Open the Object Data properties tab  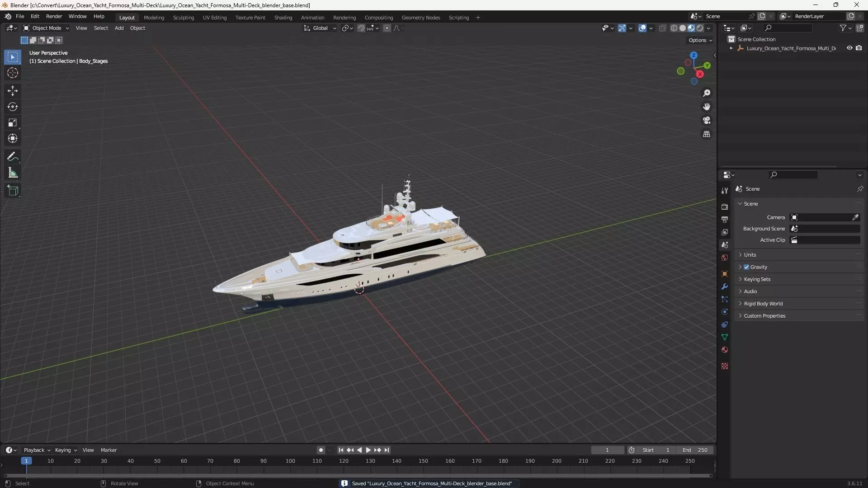click(725, 337)
